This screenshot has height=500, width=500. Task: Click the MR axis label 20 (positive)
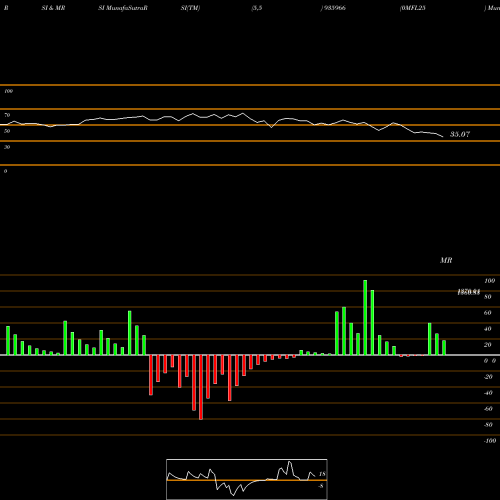click(x=488, y=345)
